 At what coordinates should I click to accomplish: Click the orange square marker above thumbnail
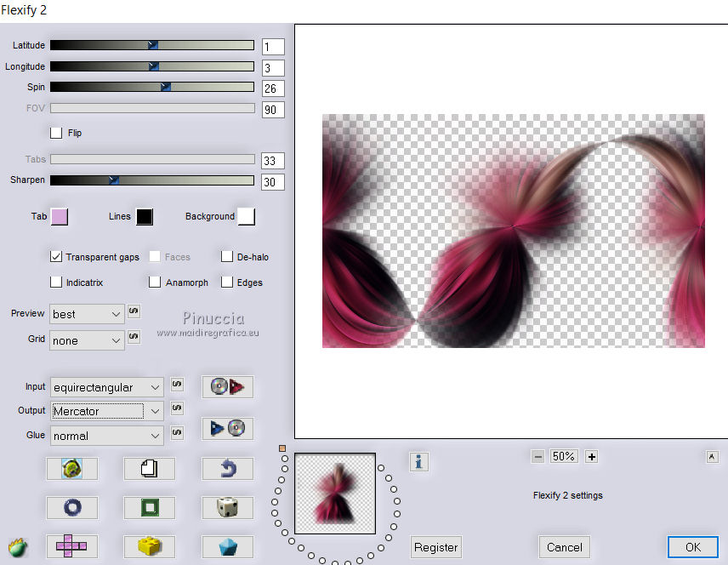(x=282, y=448)
